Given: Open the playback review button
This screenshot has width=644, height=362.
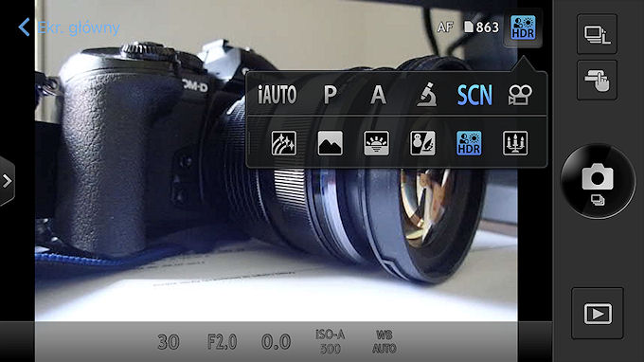Looking at the screenshot, I should point(598,314).
